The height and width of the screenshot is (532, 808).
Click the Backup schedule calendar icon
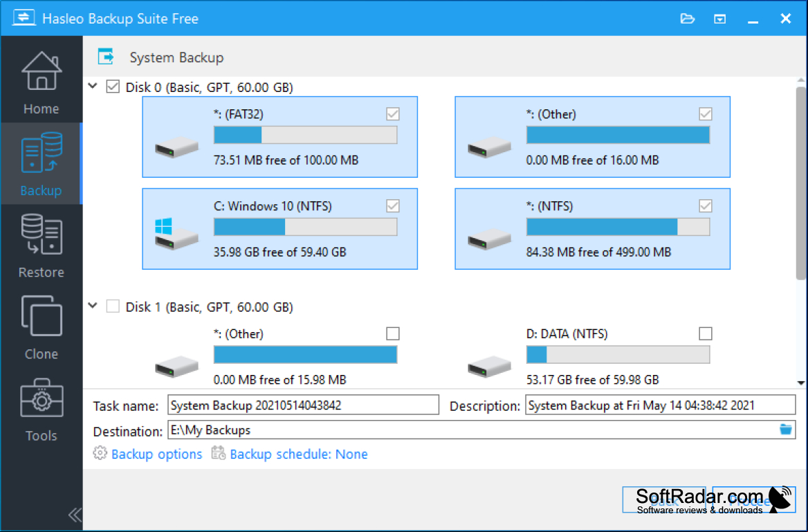[x=219, y=453]
